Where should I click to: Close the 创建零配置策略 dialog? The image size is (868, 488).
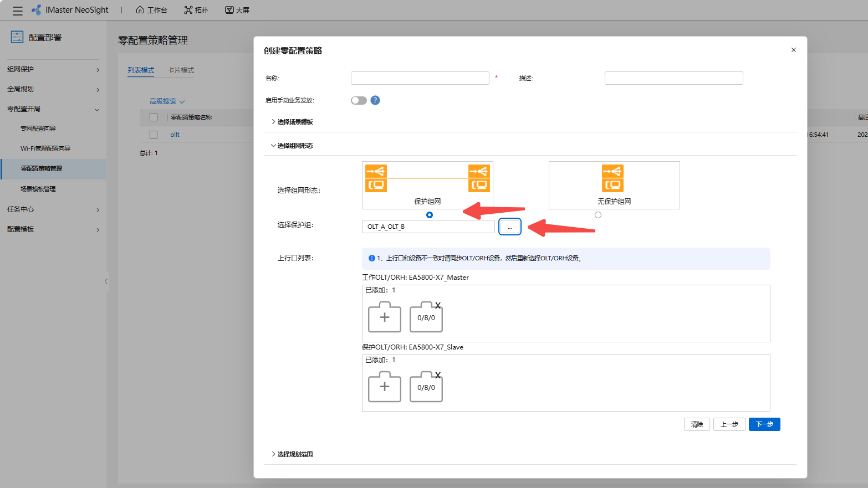pos(794,50)
